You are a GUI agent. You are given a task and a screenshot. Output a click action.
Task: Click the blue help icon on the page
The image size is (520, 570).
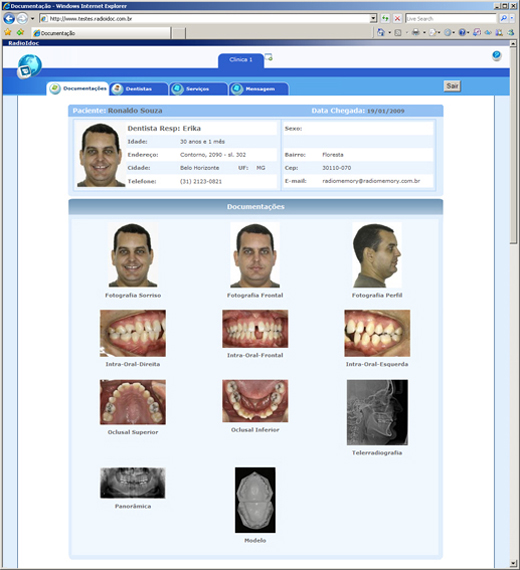(496, 55)
